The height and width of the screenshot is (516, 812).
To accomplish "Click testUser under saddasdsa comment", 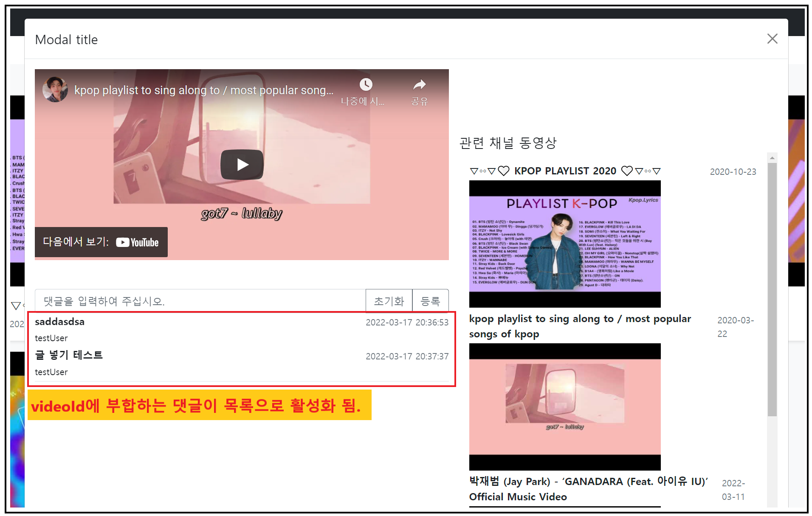I will (x=51, y=338).
